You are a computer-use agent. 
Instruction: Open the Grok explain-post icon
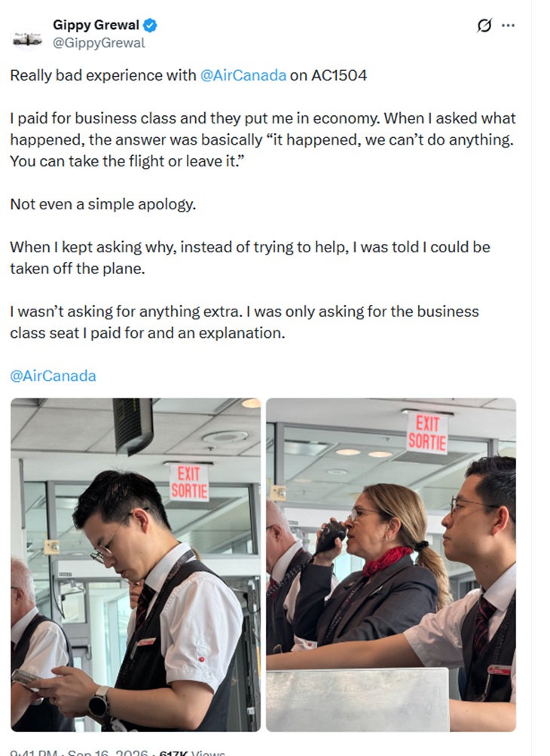coord(484,25)
